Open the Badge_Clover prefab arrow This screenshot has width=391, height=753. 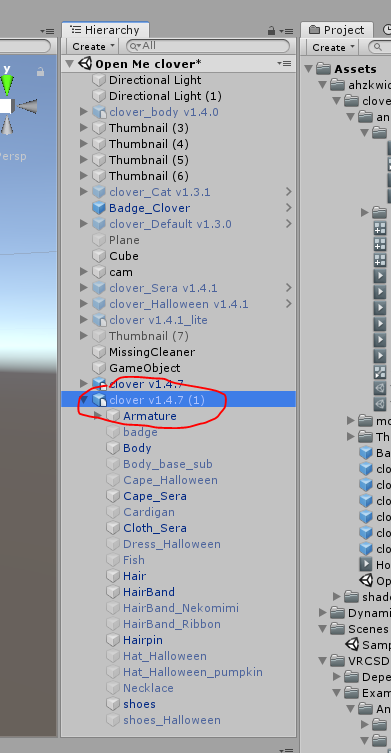click(x=288, y=208)
